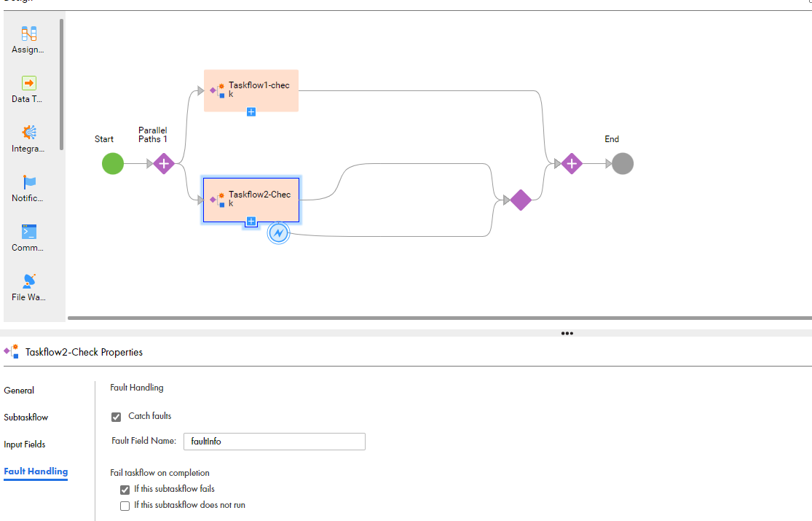Image resolution: width=812 pixels, height=521 pixels.
Task: Open the General properties tab
Action: (19, 391)
